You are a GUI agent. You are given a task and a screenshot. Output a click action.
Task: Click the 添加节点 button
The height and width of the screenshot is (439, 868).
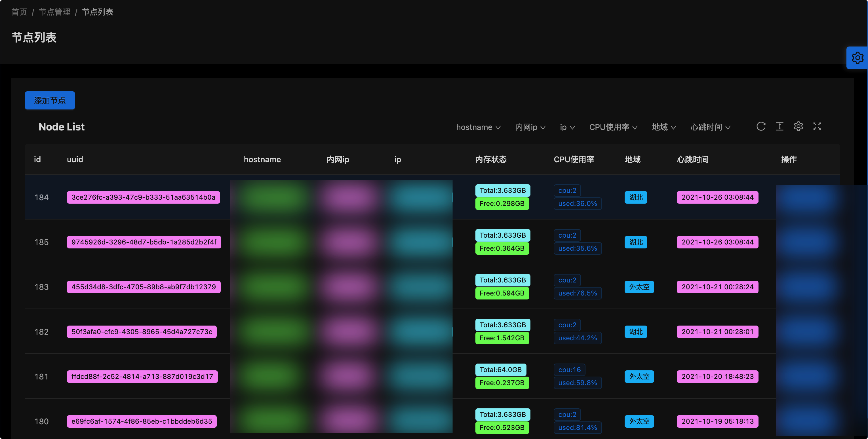50,100
